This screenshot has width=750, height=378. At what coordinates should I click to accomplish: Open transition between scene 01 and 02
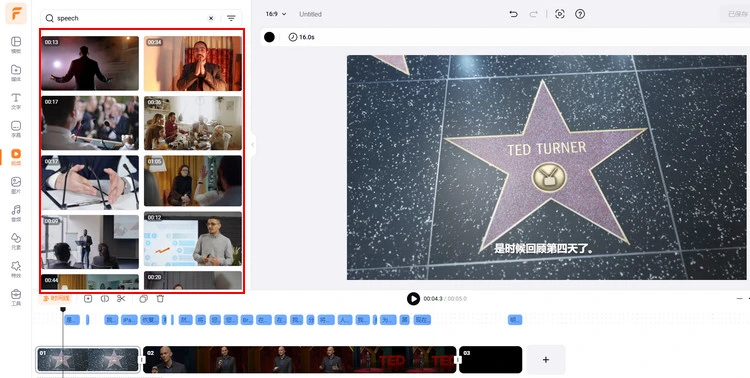(x=142, y=360)
